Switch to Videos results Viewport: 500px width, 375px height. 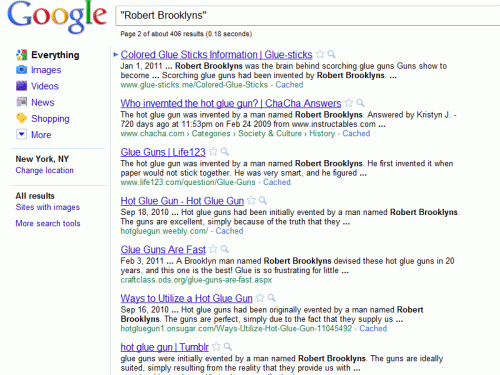click(45, 86)
